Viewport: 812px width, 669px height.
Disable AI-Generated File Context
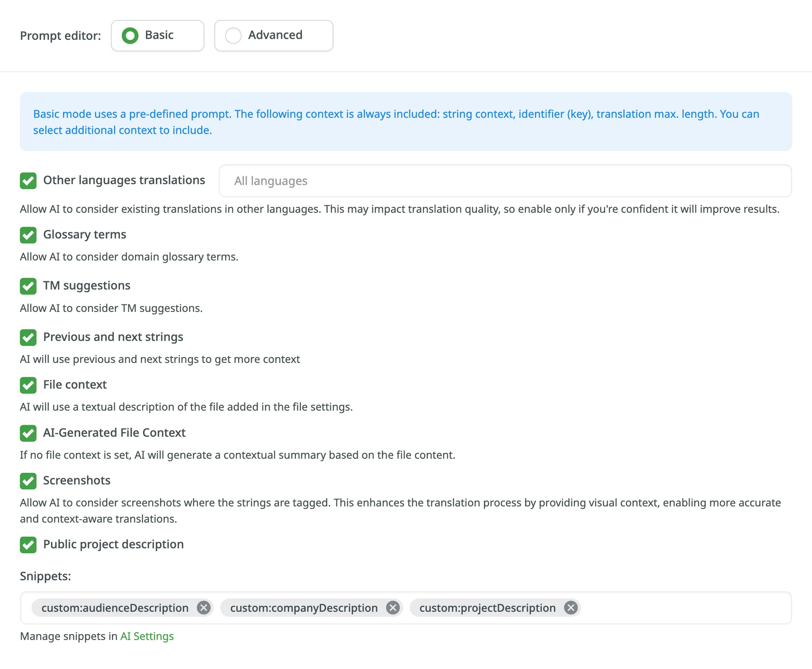click(x=28, y=433)
